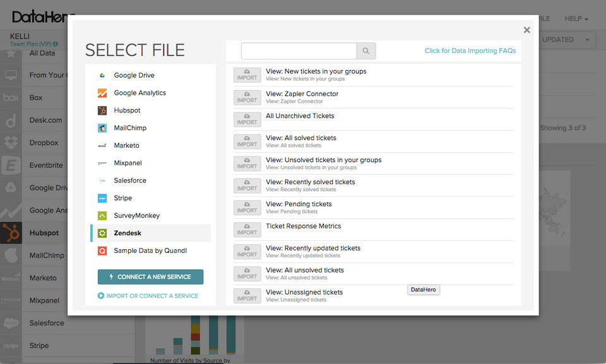Click the Marketo icon in Select File list
Viewport: 606px width, 364px height.
[x=102, y=146]
